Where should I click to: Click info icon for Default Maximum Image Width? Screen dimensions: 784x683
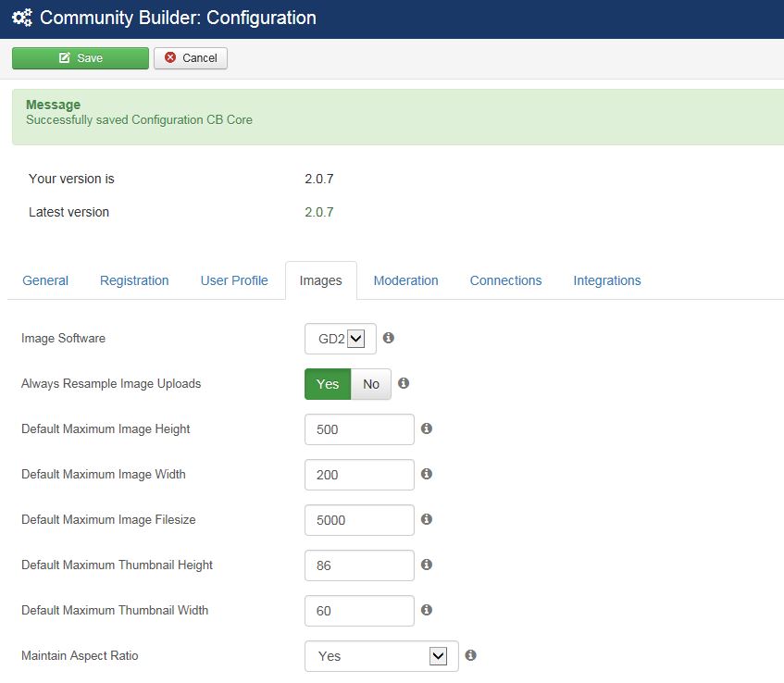click(x=427, y=474)
